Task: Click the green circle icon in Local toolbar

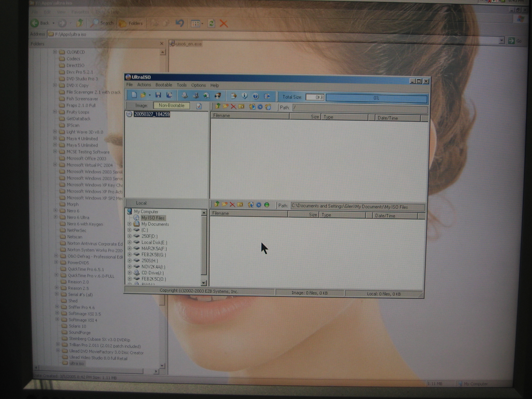Action: click(267, 205)
